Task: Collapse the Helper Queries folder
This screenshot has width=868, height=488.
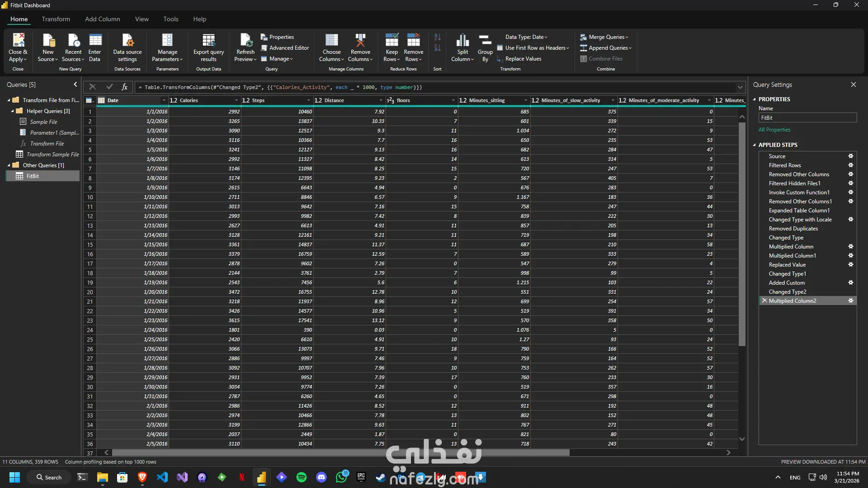Action: (x=13, y=111)
